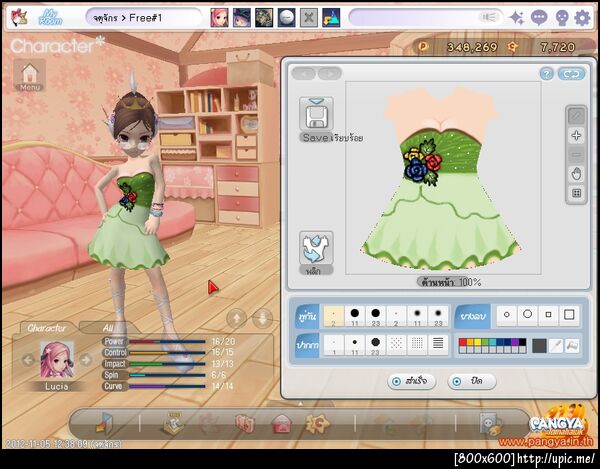Click previous character left arrow near Lucia
600x469 pixels.
[x=28, y=360]
